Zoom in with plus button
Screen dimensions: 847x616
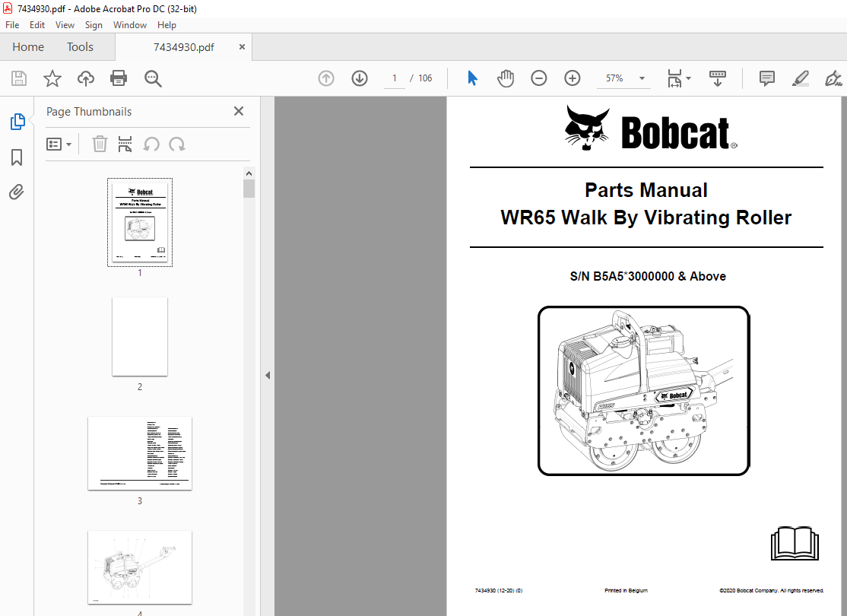[572, 78]
